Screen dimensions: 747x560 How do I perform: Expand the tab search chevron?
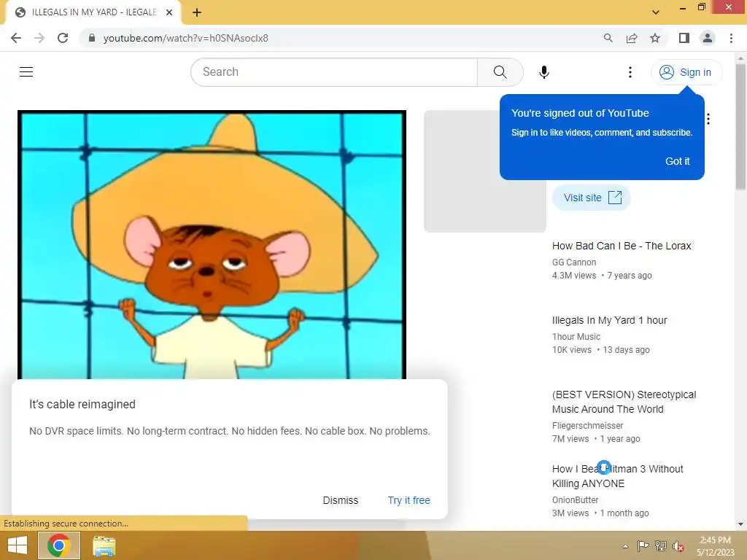[x=656, y=12]
